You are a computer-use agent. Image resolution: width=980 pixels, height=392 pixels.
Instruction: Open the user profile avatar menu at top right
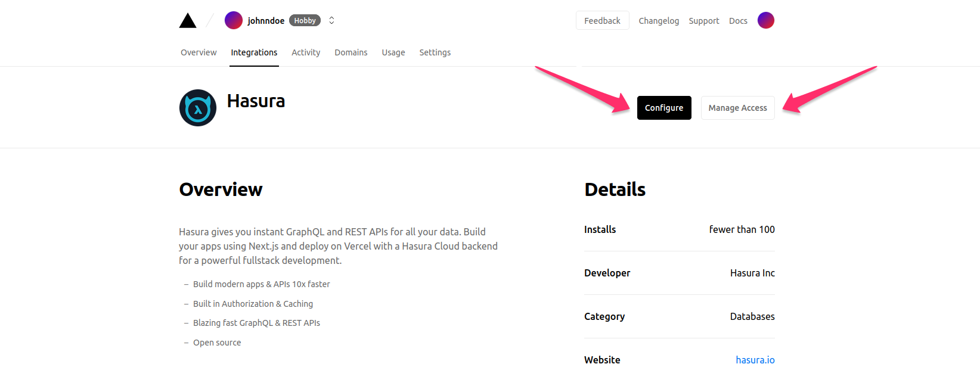tap(765, 20)
